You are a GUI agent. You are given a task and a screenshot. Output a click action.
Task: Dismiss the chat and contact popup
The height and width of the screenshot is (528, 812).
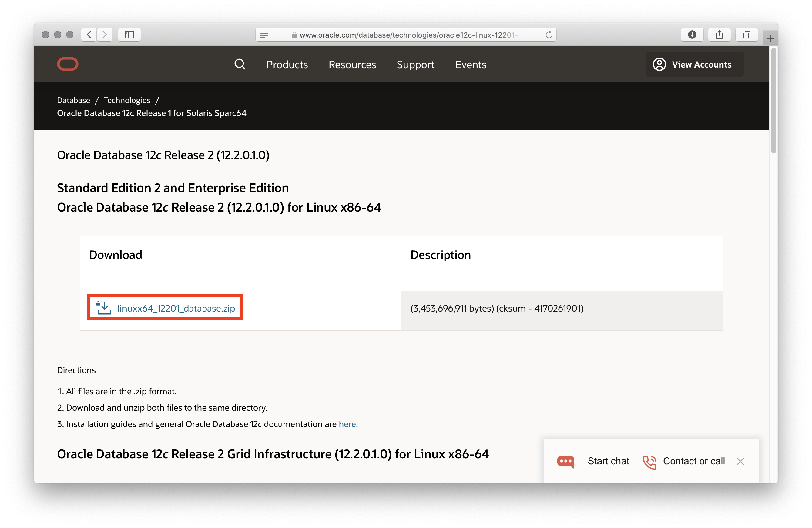click(740, 461)
